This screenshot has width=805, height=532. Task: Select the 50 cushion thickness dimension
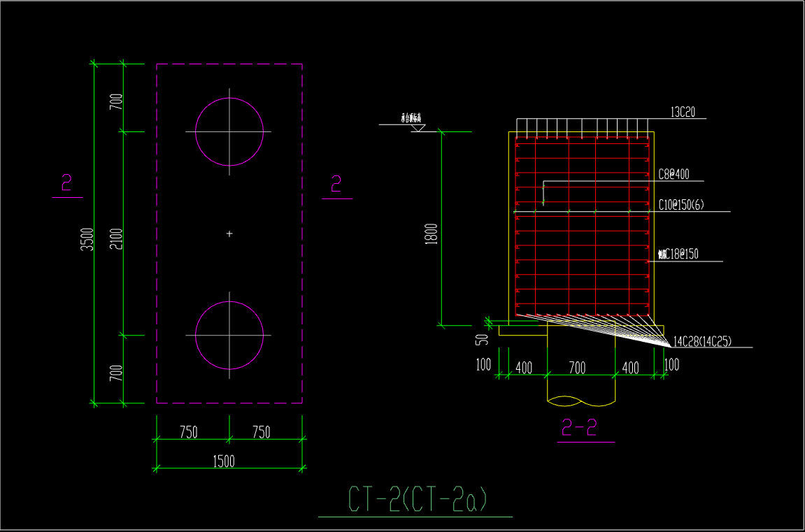coord(481,340)
